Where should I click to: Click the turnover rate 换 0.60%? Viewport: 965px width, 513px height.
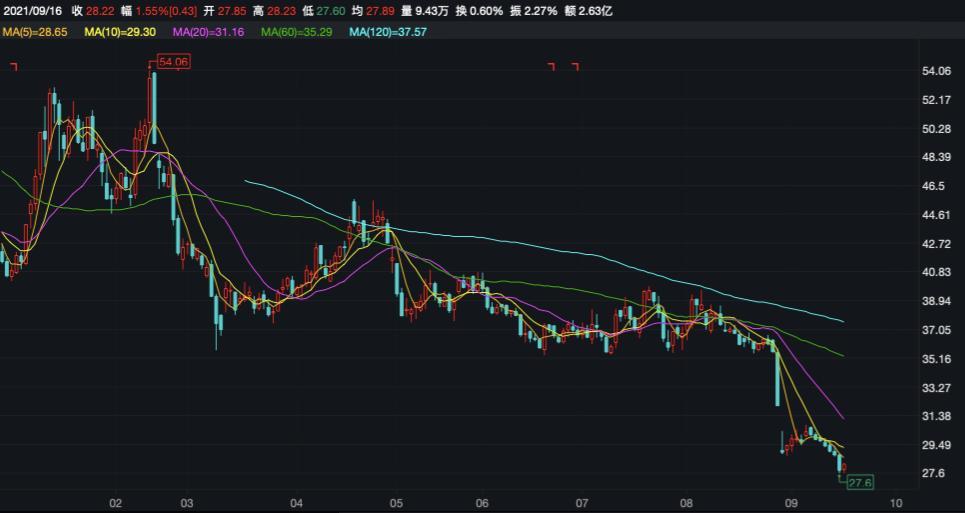(479, 10)
